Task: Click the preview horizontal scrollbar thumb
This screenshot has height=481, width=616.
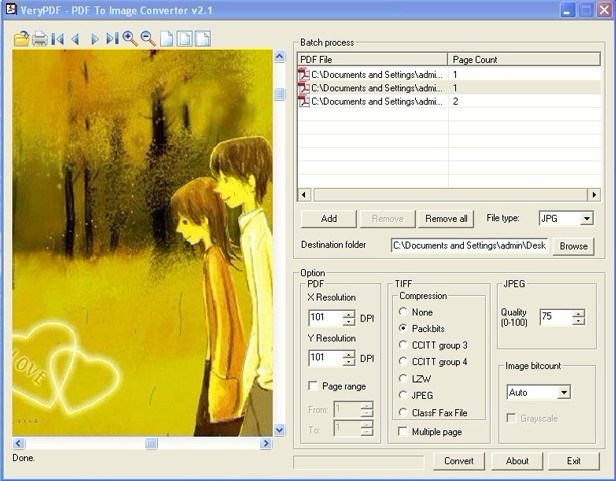Action: [151, 444]
